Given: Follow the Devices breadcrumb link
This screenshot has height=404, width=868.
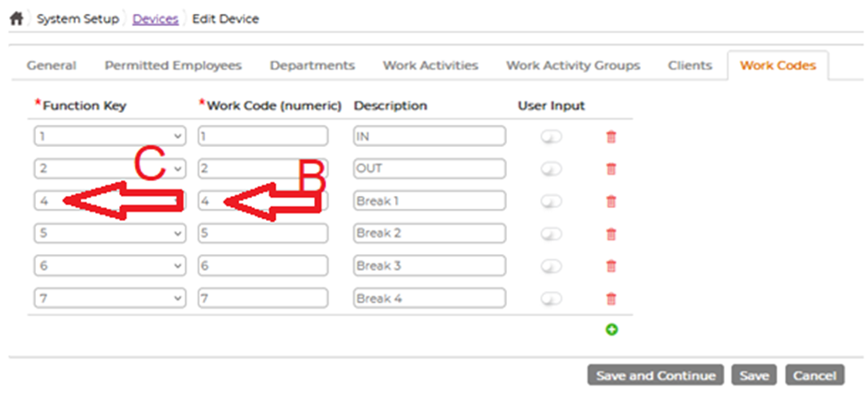Looking at the screenshot, I should click(155, 18).
